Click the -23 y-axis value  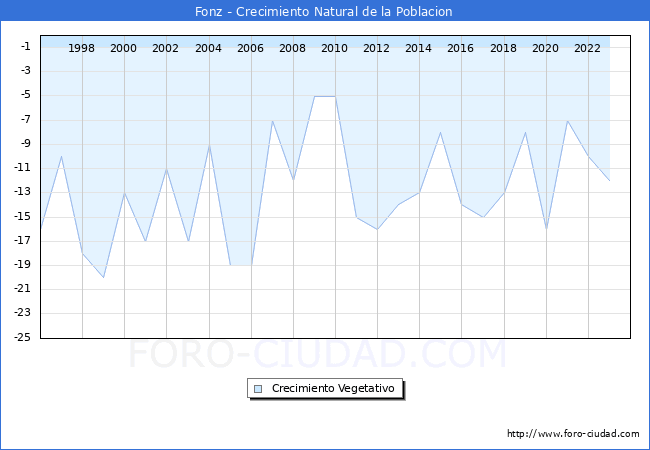(23, 313)
